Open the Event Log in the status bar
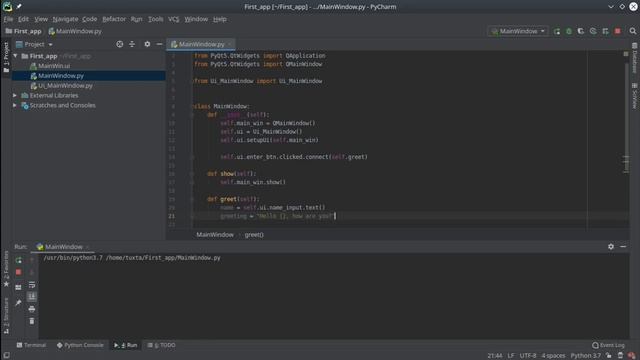 click(608, 345)
